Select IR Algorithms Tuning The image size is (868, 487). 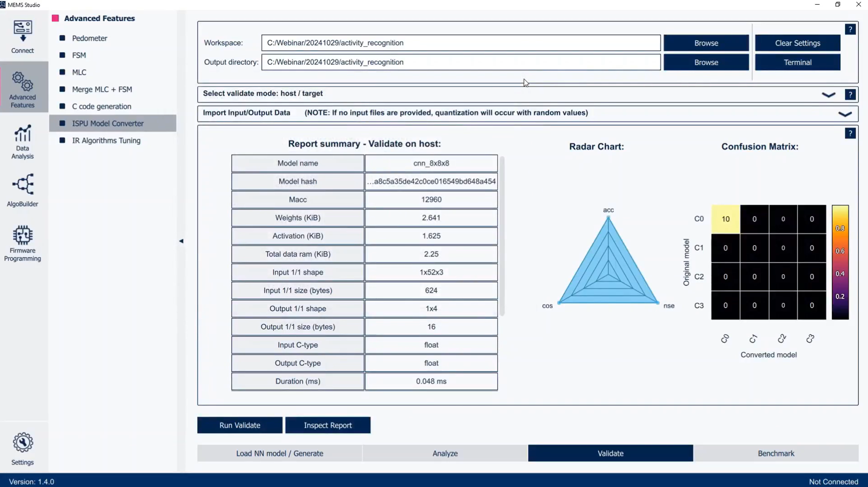pyautogui.click(x=106, y=140)
